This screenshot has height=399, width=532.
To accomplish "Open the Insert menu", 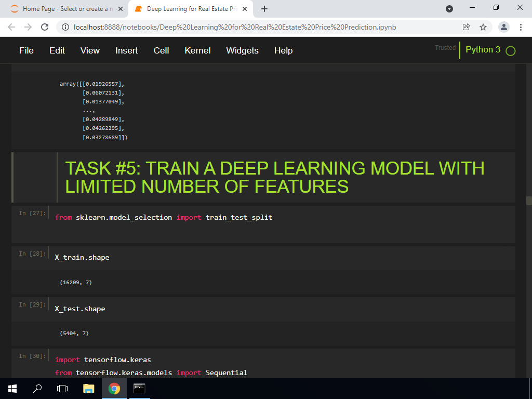I will click(126, 50).
